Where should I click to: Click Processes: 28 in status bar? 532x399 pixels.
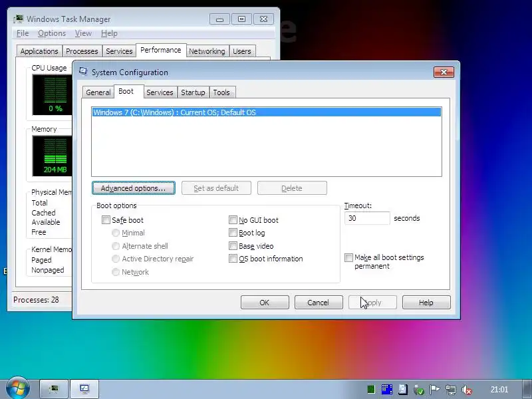[36, 300]
